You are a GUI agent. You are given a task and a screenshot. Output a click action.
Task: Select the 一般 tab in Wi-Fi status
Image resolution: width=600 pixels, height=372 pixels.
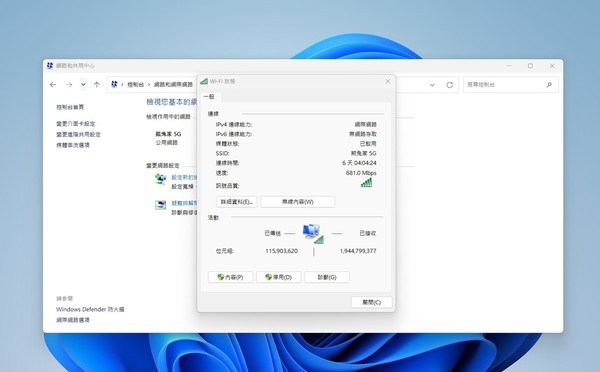[209, 96]
